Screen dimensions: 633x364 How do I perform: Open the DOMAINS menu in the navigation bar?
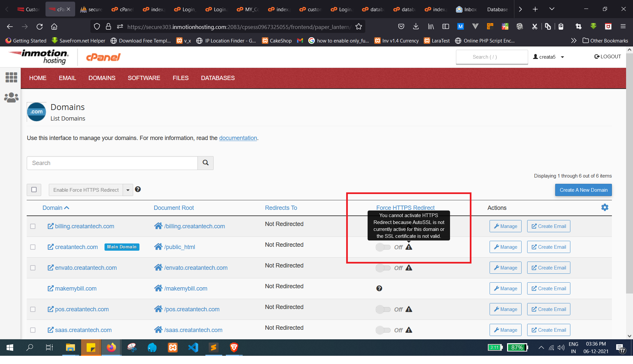click(102, 78)
